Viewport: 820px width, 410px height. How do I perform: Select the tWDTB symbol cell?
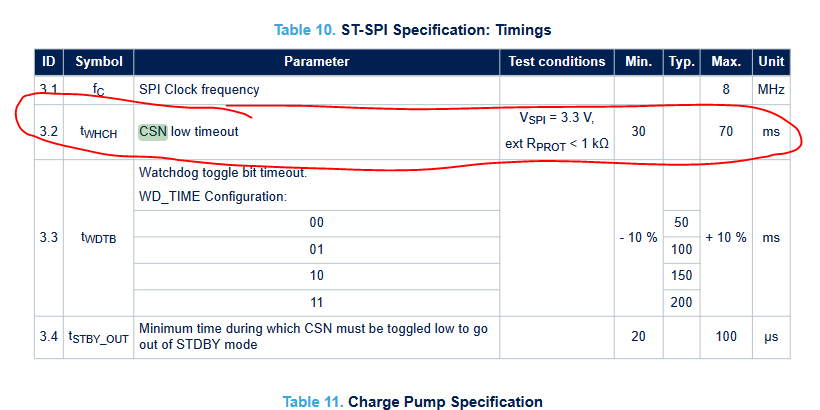pos(99,238)
